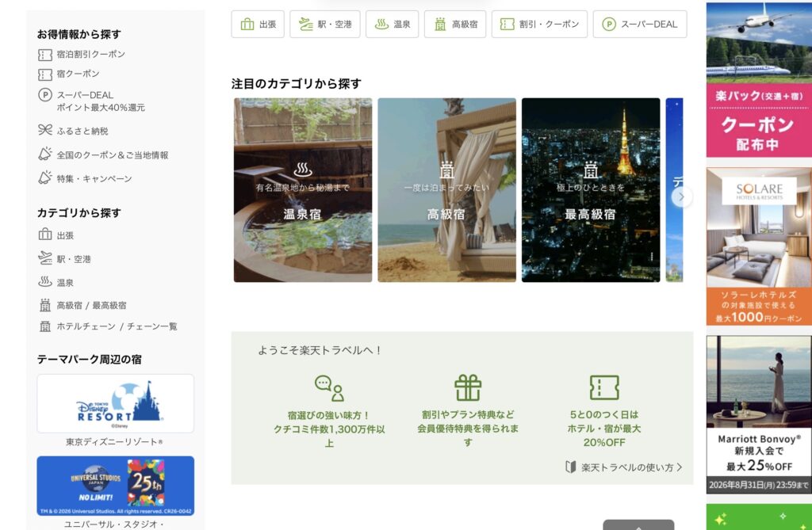Image resolution: width=812 pixels, height=530 pixels.
Task: Click the ホテルチェーン building icon
Action: click(x=45, y=326)
